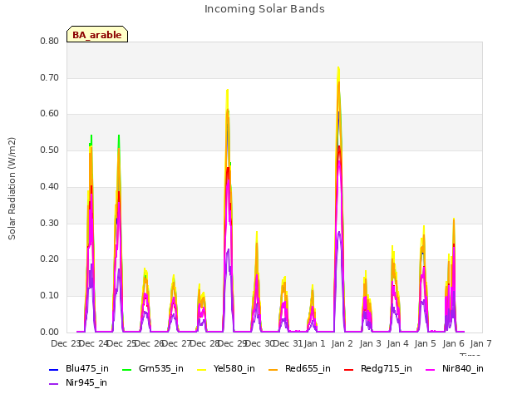Image resolution: width=532 pixels, height=399 pixels.
Task: Select the Yel580_in legend entry
Action: (x=226, y=368)
